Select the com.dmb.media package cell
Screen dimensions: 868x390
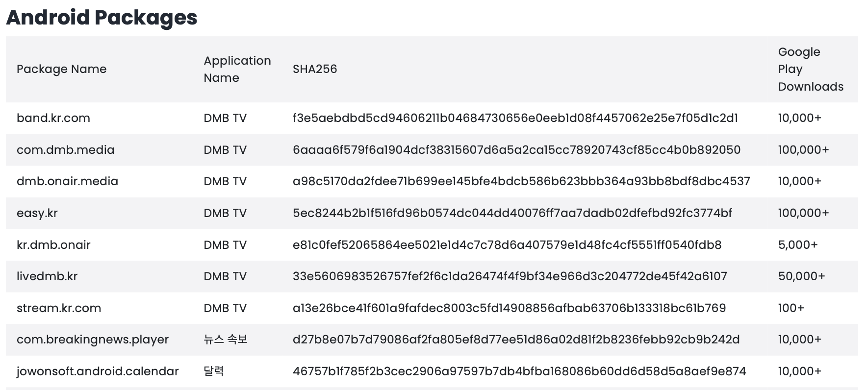65,150
